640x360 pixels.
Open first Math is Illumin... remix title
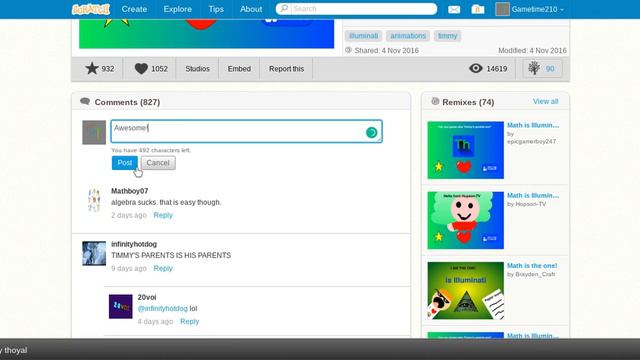533,125
